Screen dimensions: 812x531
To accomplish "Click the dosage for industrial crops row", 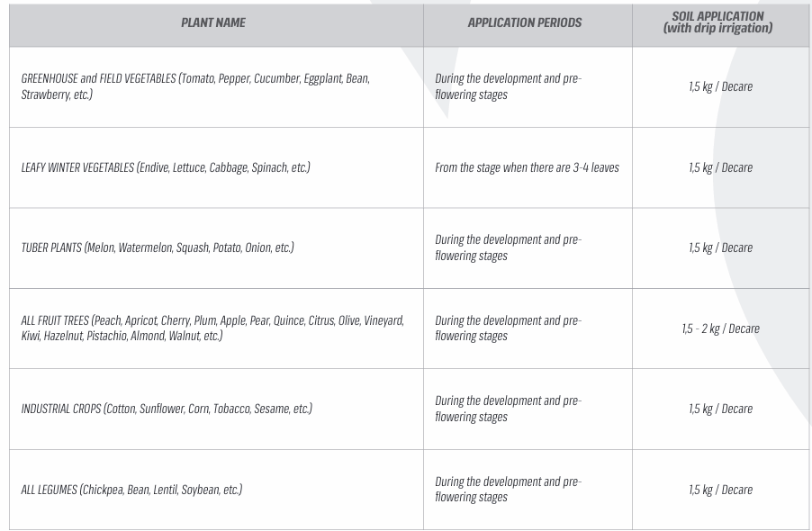I will (x=720, y=409).
